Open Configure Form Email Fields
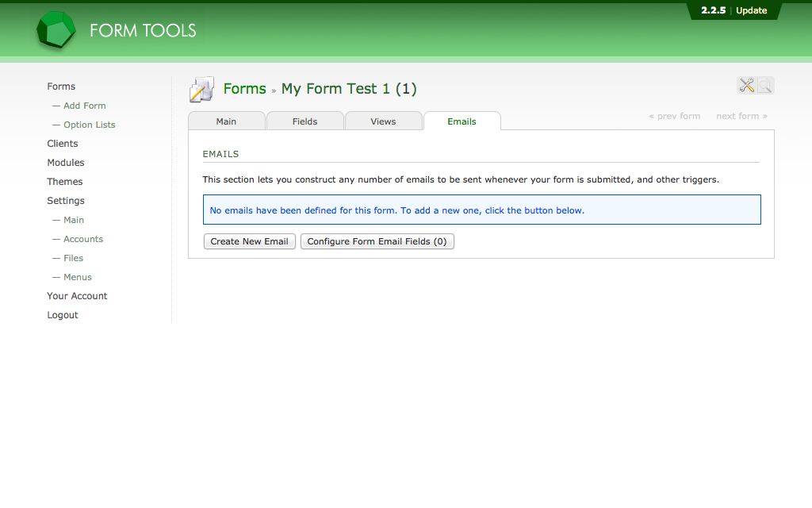 [377, 241]
